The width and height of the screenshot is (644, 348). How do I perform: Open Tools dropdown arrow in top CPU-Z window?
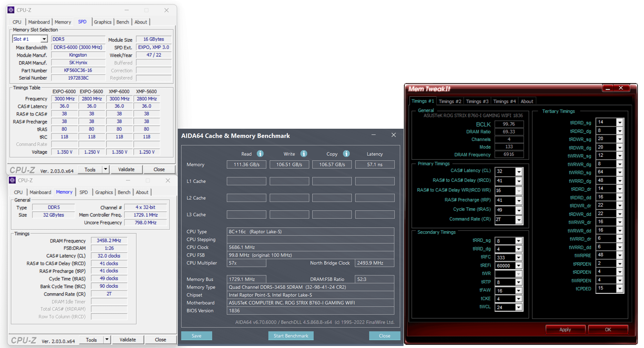click(x=106, y=169)
